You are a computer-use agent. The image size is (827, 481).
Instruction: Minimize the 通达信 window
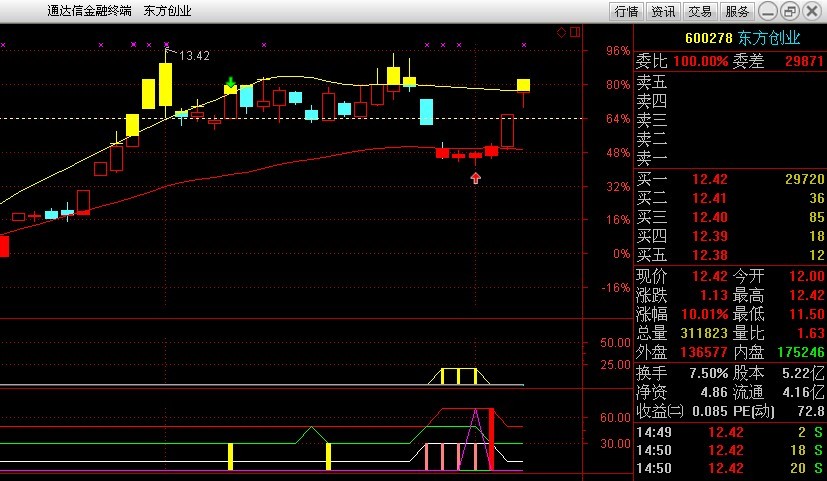tap(768, 11)
